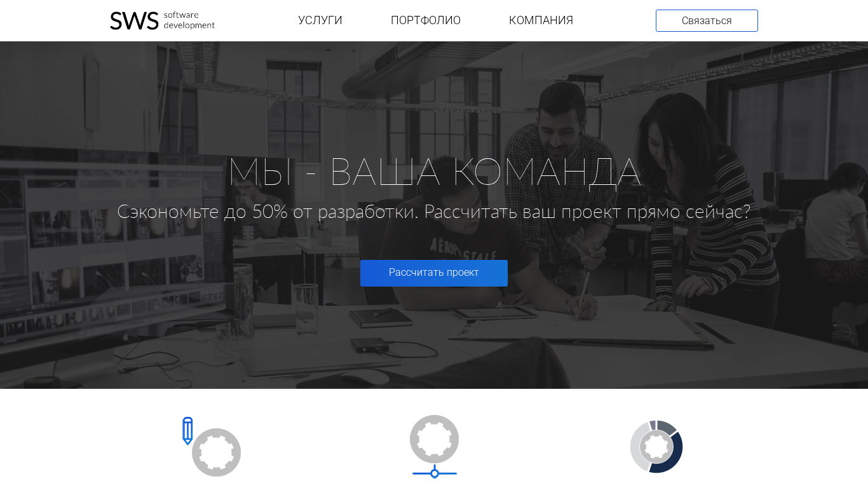This screenshot has width=868, height=488.
Task: Open the КОМПАНИЯ menu item
Action: click(x=541, y=20)
